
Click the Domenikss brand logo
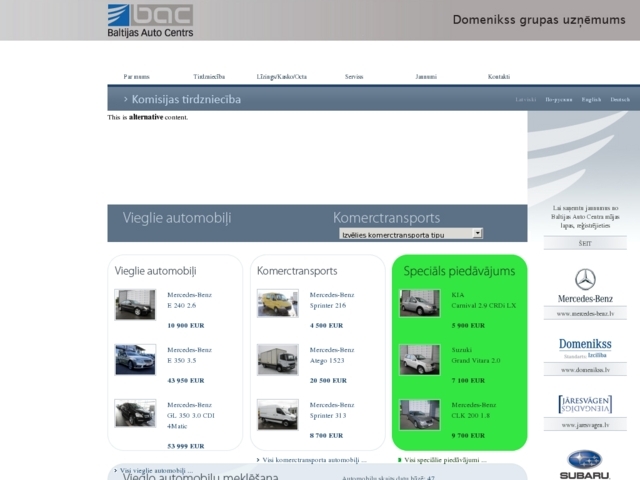pos(585,348)
